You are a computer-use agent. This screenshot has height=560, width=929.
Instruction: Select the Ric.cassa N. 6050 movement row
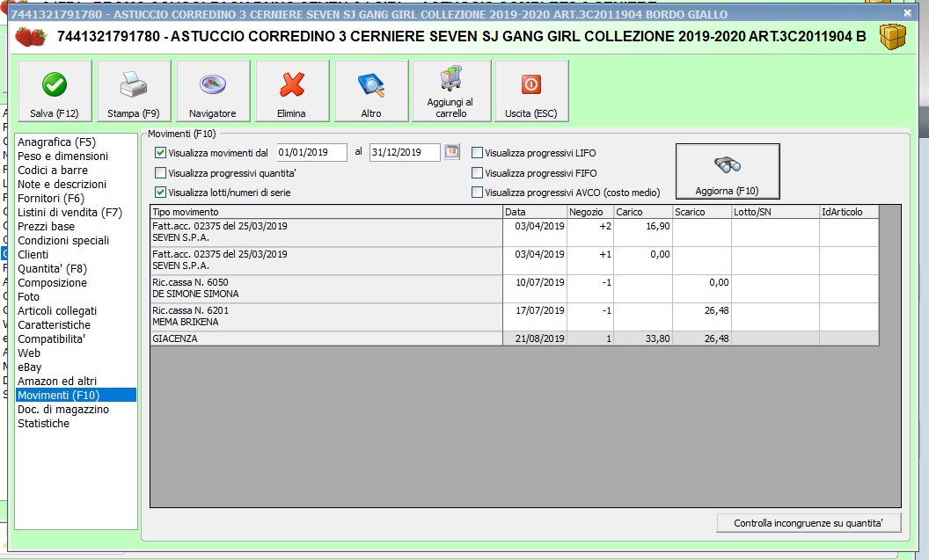point(515,289)
